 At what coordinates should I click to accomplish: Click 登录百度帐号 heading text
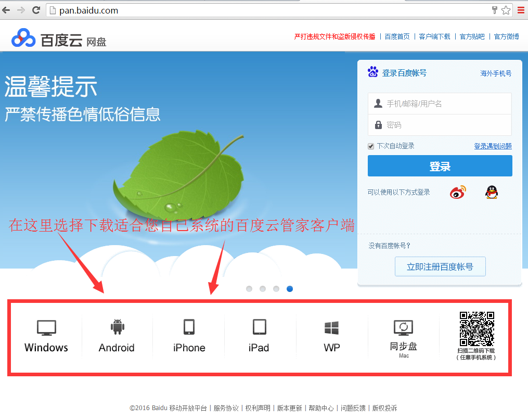pyautogui.click(x=404, y=73)
